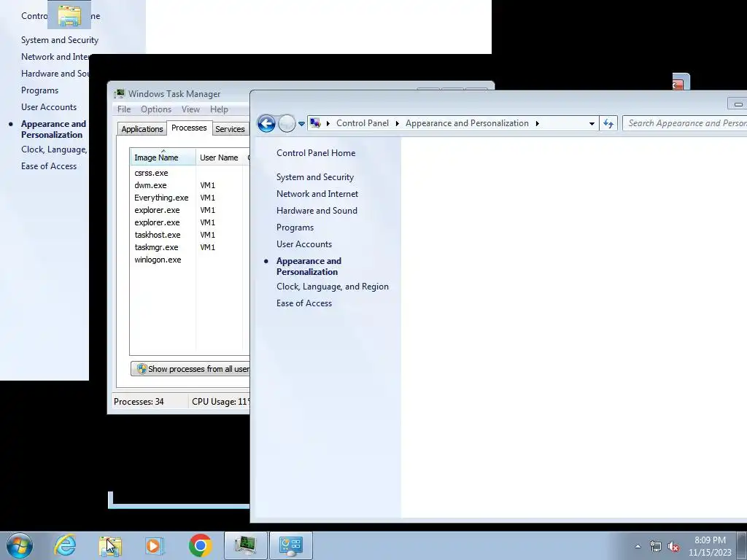Click the Forward arrow in Control Panel
Viewport: 747px width, 560px height.
[x=287, y=124]
